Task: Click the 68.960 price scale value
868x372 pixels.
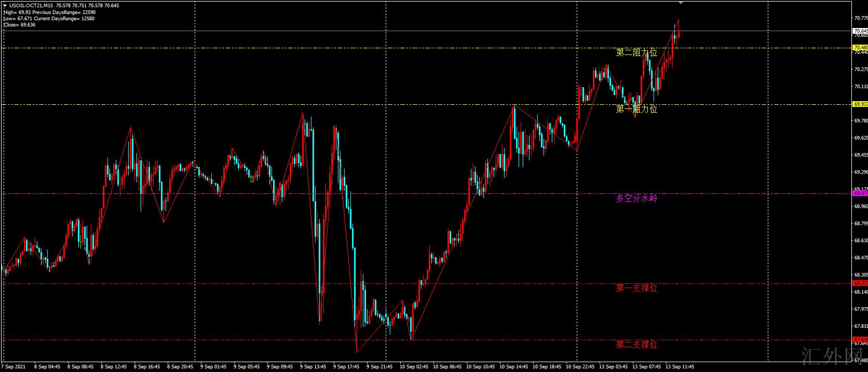Action: click(860, 206)
